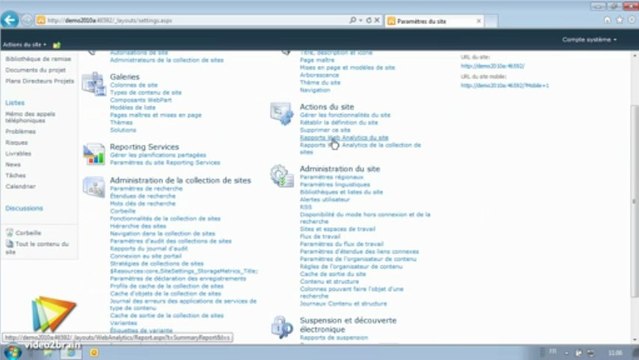Open Alertes utilisateur link
This screenshot has height=360, width=639.
[x=325, y=199]
